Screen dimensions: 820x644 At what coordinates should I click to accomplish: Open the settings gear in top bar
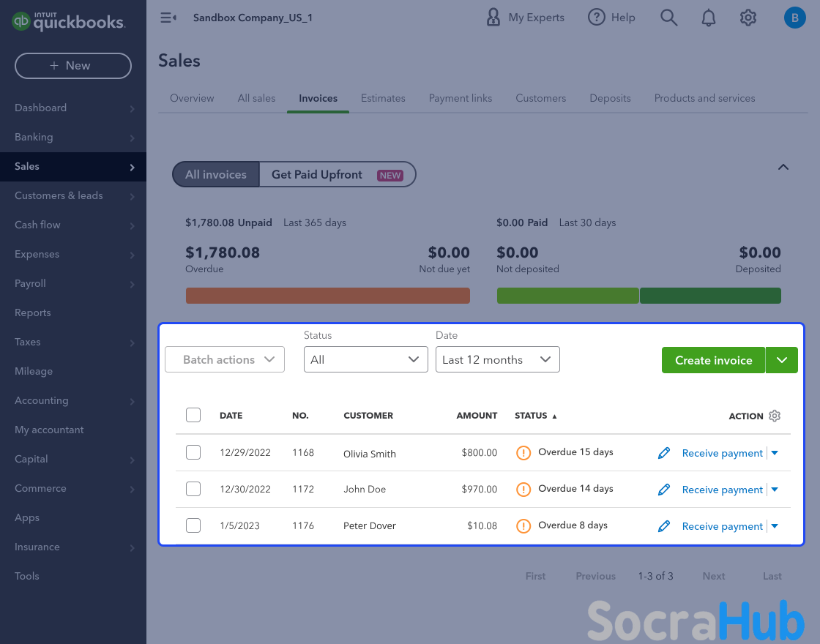coord(748,18)
